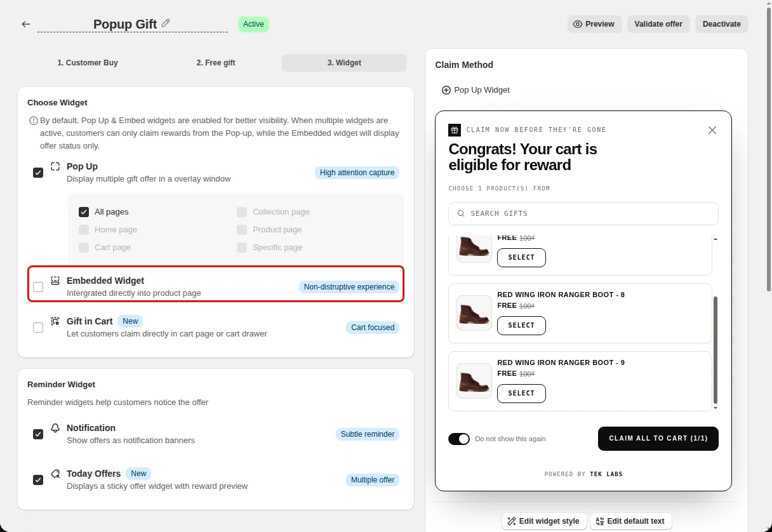Click the Powered by Tek Labs text

[583, 474]
